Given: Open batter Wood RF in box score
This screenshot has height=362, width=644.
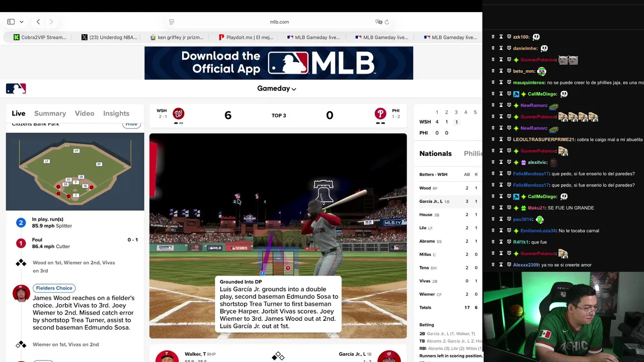Looking at the screenshot, I should coord(428,188).
